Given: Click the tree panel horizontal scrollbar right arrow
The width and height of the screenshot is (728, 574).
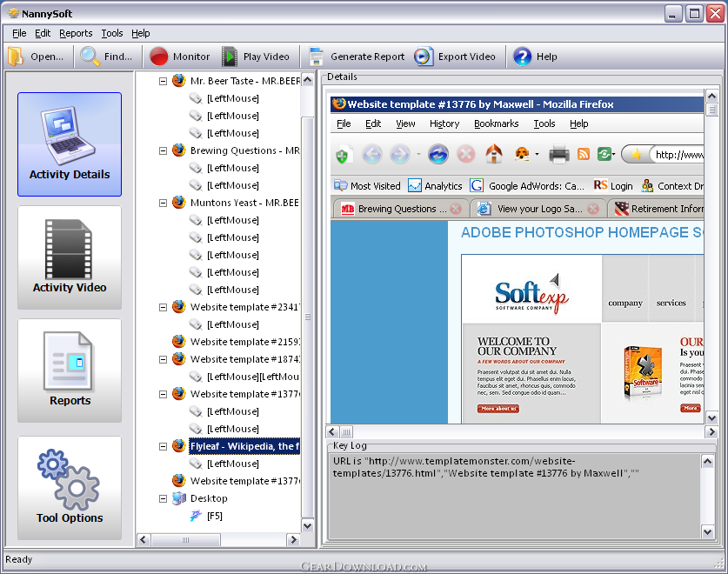Looking at the screenshot, I should pyautogui.click(x=293, y=539).
